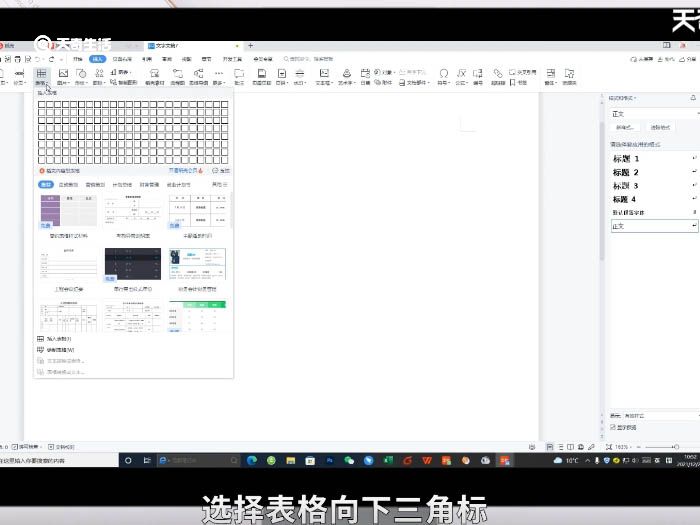Select the dark table template thumbnail
700x525 pixels.
(x=133, y=264)
